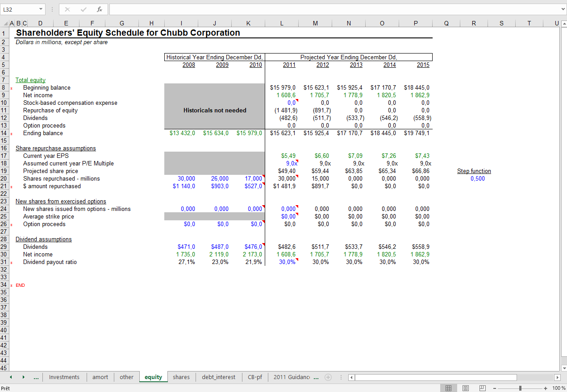This screenshot has height=392, width=567.
Task: Click the vertical scrollbar down arrow
Action: 563,368
